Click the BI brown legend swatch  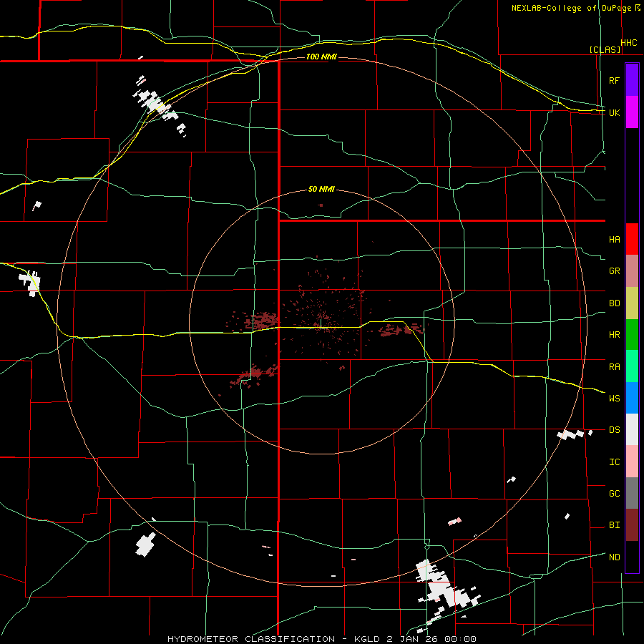[x=632, y=525]
